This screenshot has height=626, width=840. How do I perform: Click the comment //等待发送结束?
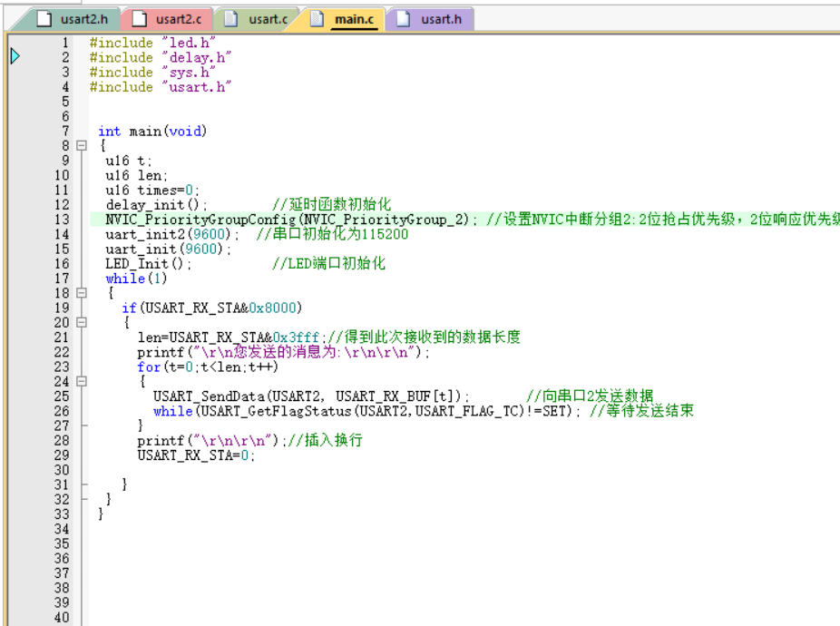click(641, 411)
